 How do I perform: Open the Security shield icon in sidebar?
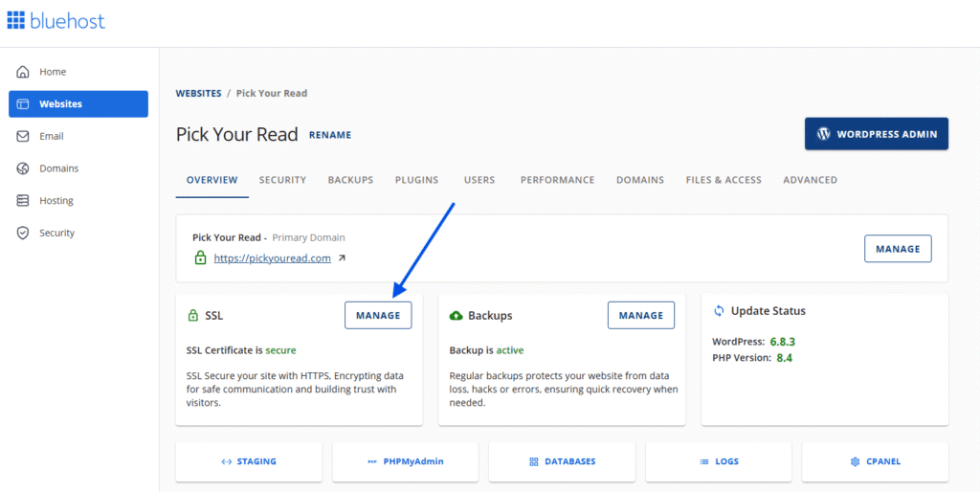point(23,233)
